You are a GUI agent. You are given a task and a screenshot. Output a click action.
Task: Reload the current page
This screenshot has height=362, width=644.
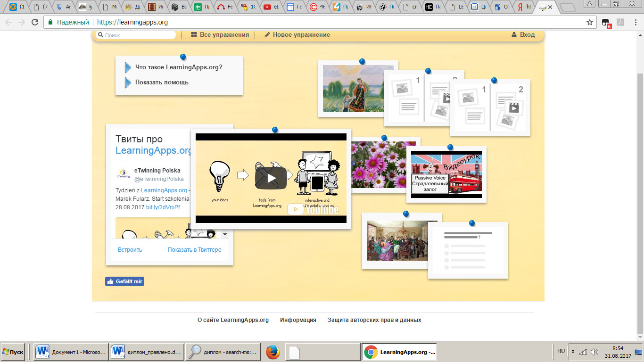(x=35, y=22)
